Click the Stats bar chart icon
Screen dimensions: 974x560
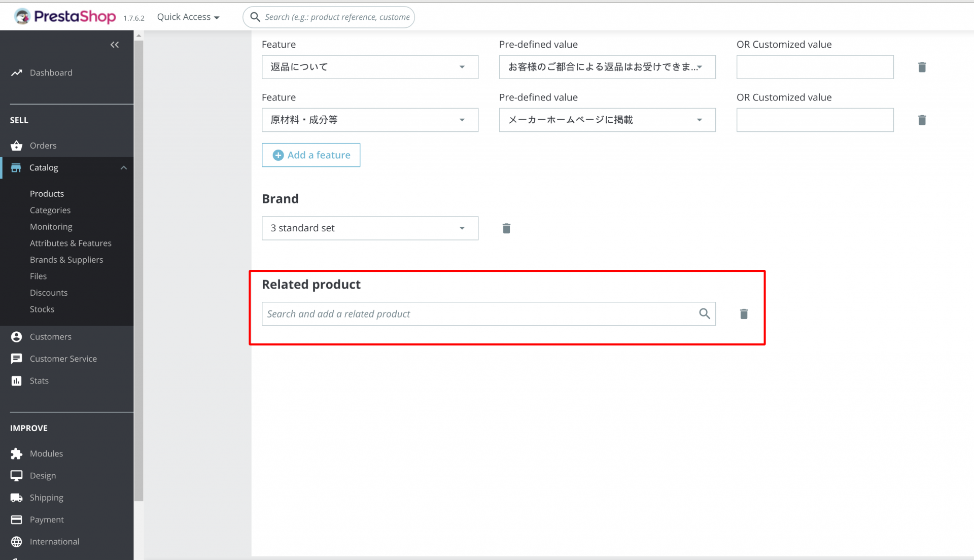[x=17, y=381]
